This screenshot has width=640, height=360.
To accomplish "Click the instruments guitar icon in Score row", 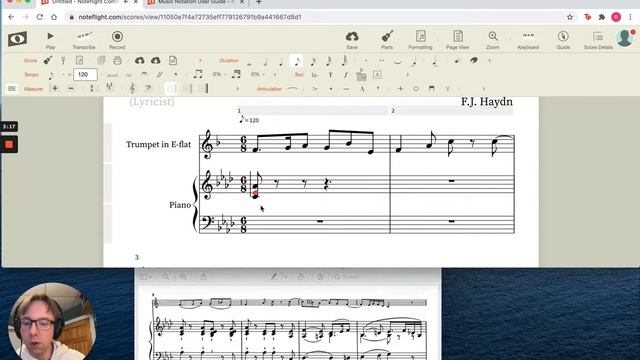I will (48, 60).
